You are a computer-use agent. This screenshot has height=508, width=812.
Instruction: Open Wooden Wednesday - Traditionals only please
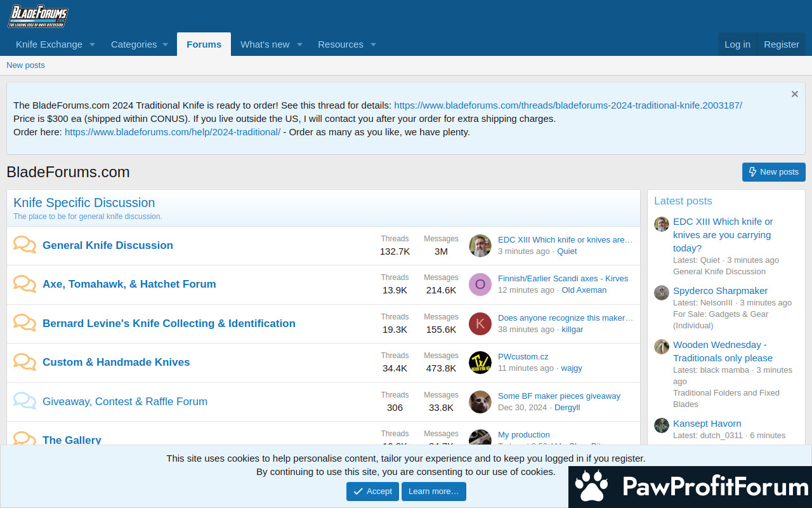coord(723,351)
